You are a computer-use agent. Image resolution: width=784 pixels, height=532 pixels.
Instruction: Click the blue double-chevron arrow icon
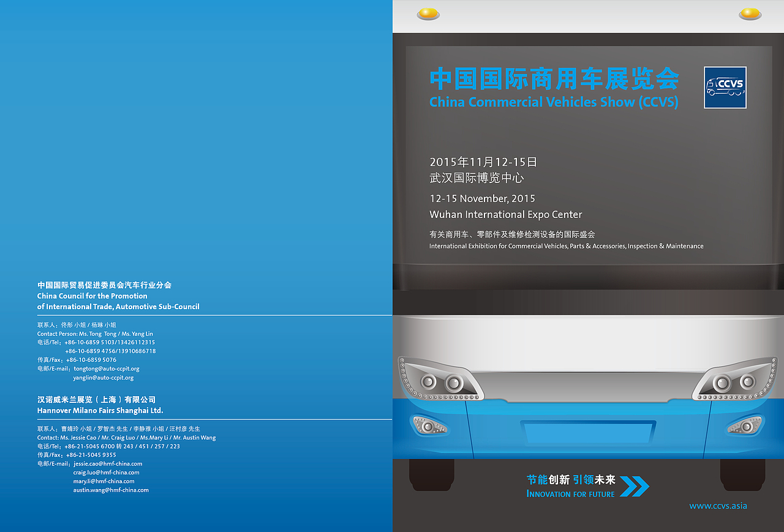pos(635,486)
